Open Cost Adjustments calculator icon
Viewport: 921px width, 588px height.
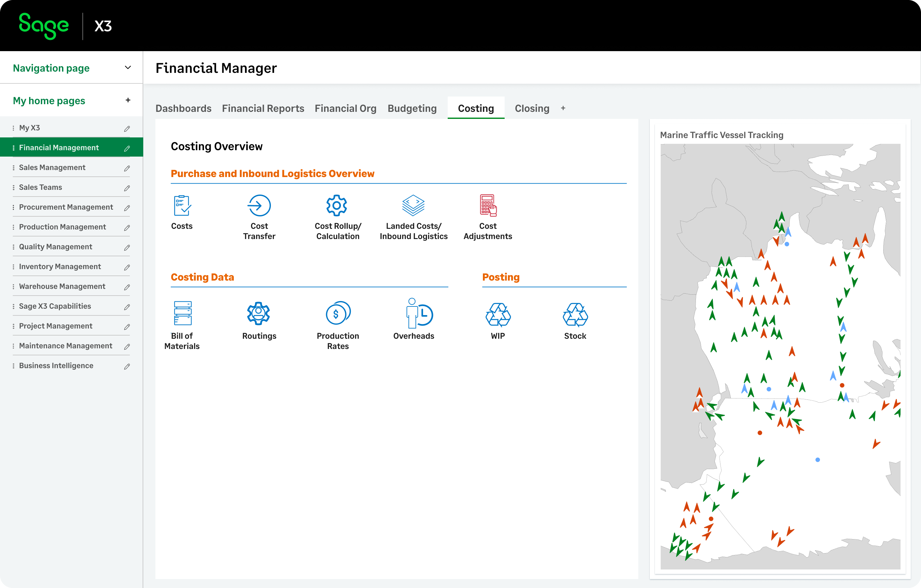coord(488,206)
